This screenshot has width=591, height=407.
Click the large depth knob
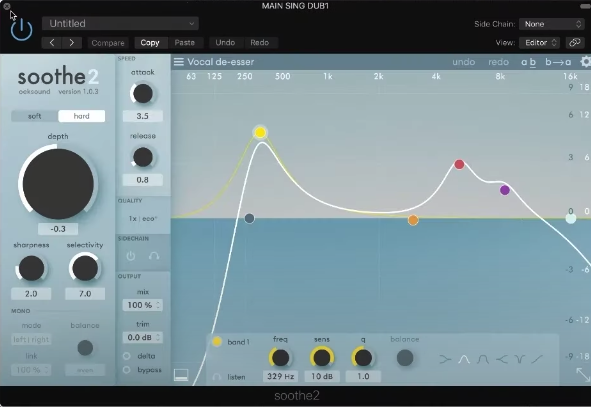pos(58,184)
